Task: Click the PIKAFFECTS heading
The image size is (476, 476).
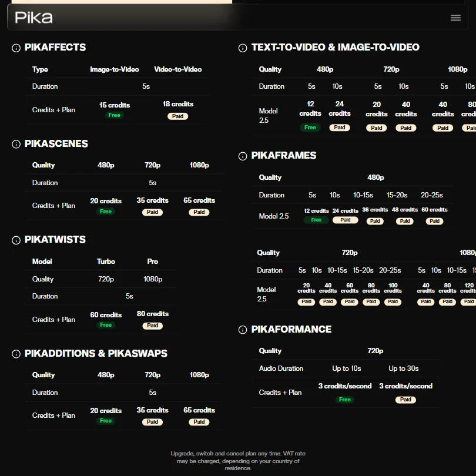Action: point(55,48)
